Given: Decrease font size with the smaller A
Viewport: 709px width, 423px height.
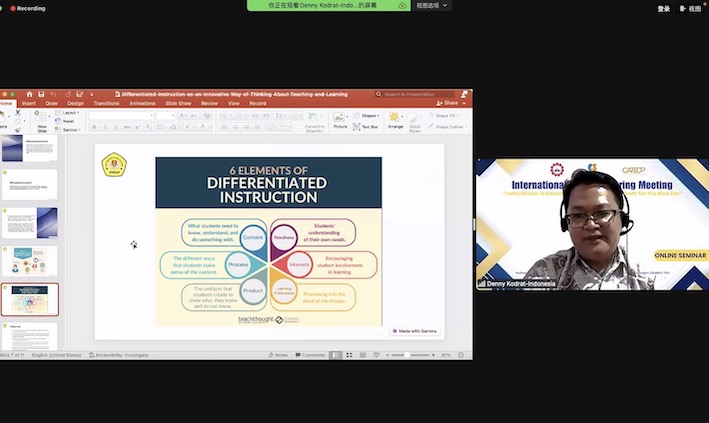Looking at the screenshot, I should coord(193,116).
